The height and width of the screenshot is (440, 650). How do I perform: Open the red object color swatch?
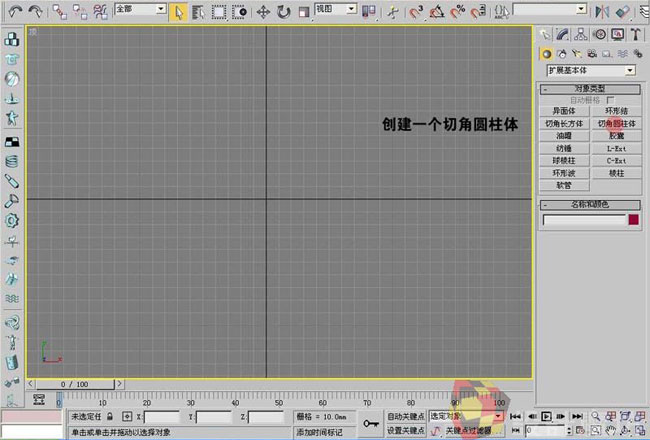tap(633, 219)
